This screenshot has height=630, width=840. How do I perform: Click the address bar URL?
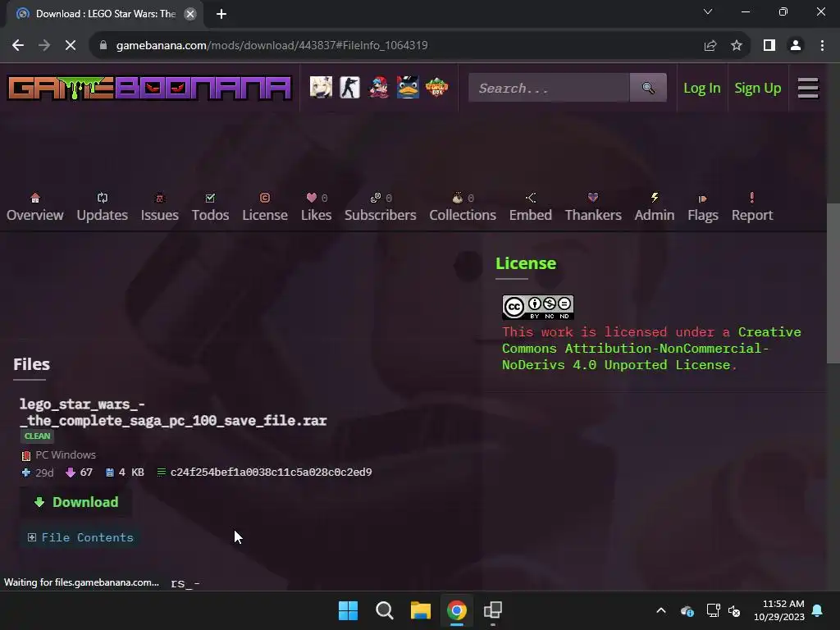(x=272, y=46)
